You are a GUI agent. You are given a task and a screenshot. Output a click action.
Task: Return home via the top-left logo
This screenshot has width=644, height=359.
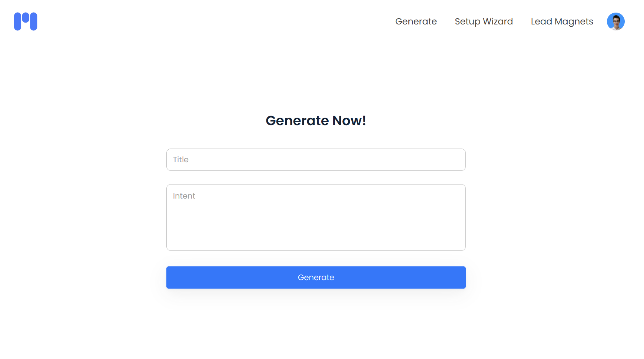click(26, 21)
